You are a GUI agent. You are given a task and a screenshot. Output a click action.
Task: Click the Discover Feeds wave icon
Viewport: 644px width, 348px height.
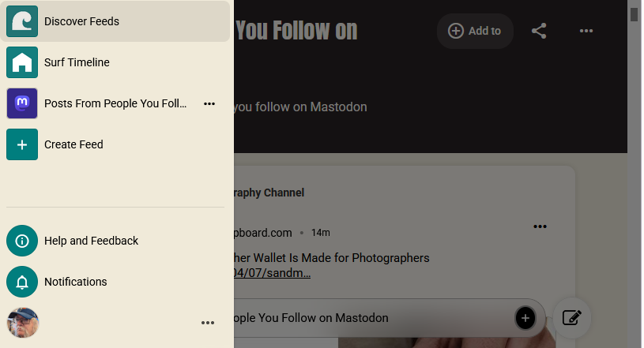(22, 21)
